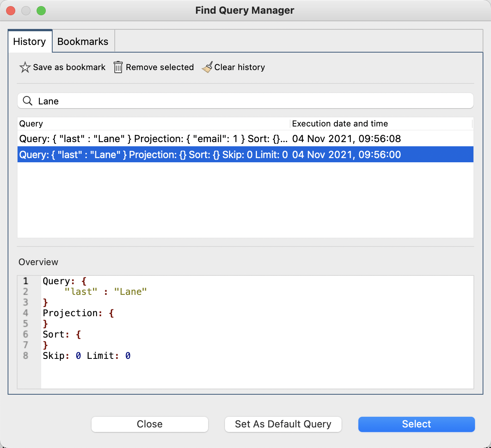Image resolution: width=491 pixels, height=448 pixels.
Task: Click the Remove selected trash icon
Action: pos(118,67)
